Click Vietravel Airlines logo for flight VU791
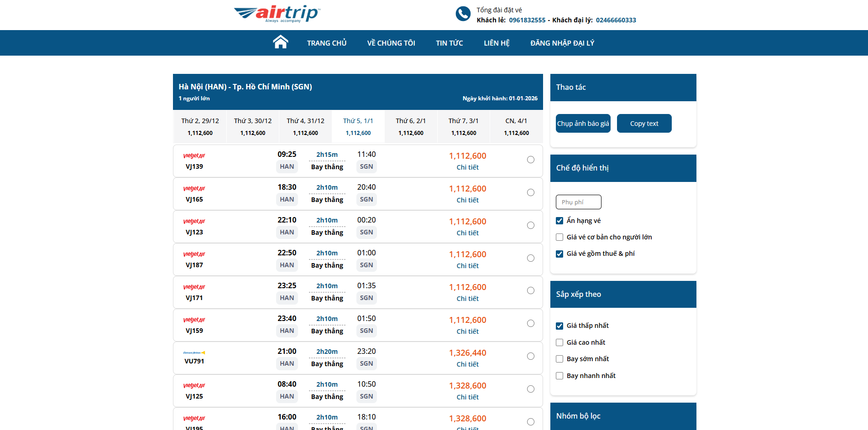Screen dimensions: 868x430 point(194,352)
